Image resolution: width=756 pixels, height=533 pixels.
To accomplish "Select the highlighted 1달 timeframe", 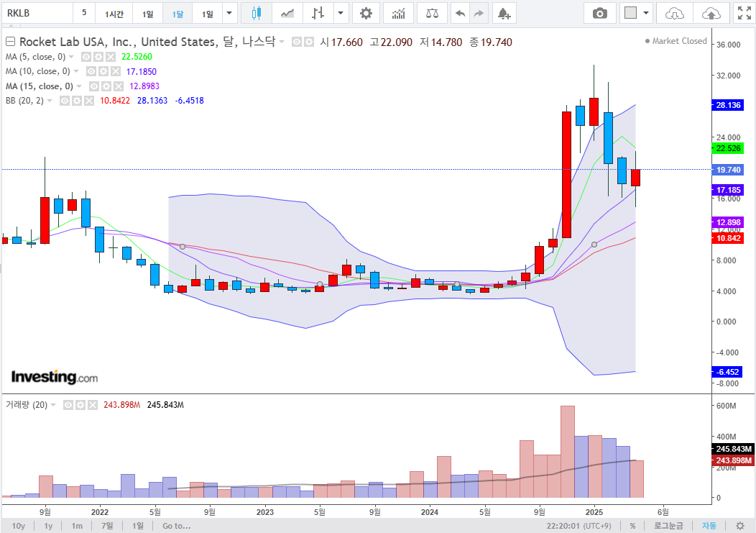I will 178,13.
